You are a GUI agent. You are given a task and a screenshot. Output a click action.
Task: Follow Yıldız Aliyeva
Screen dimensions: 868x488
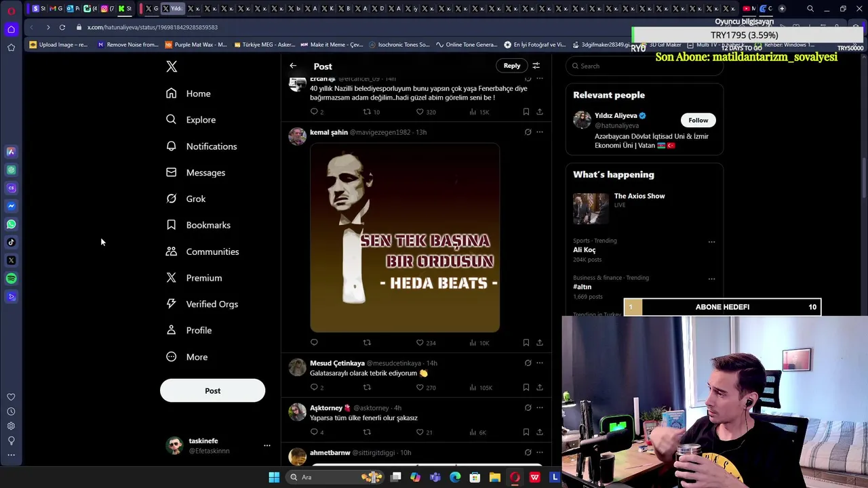698,120
